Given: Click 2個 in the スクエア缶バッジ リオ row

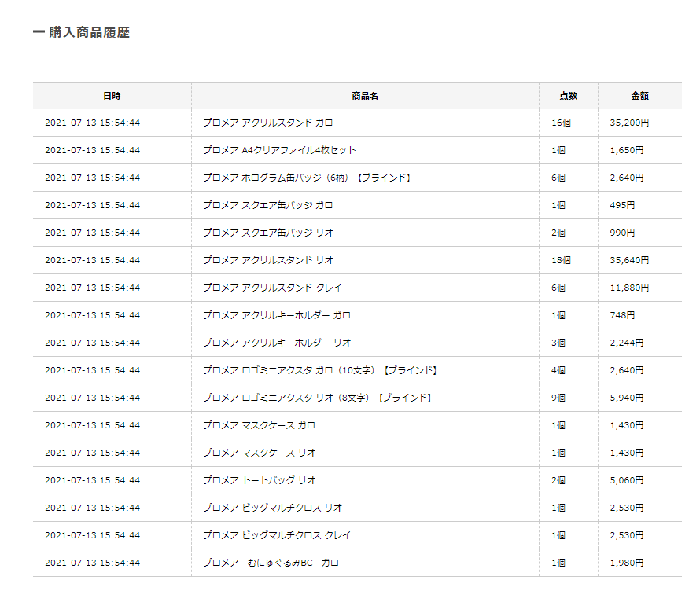Looking at the screenshot, I should (x=558, y=233).
